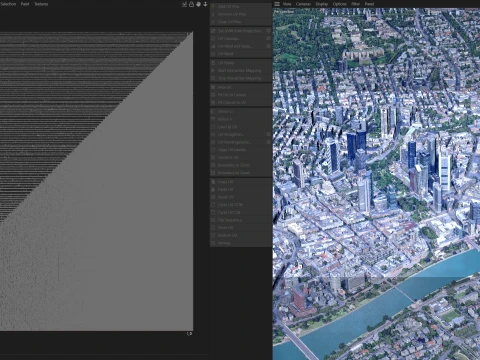The height and width of the screenshot is (360, 480).
Task: Open settings gear for UV Unwrap
Action: [x=268, y=38]
